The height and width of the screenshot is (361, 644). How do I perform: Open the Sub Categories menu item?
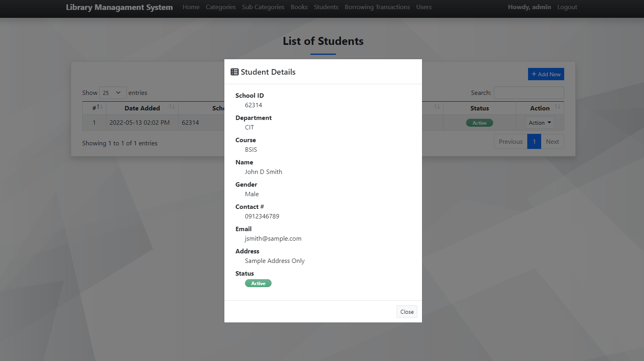[263, 7]
